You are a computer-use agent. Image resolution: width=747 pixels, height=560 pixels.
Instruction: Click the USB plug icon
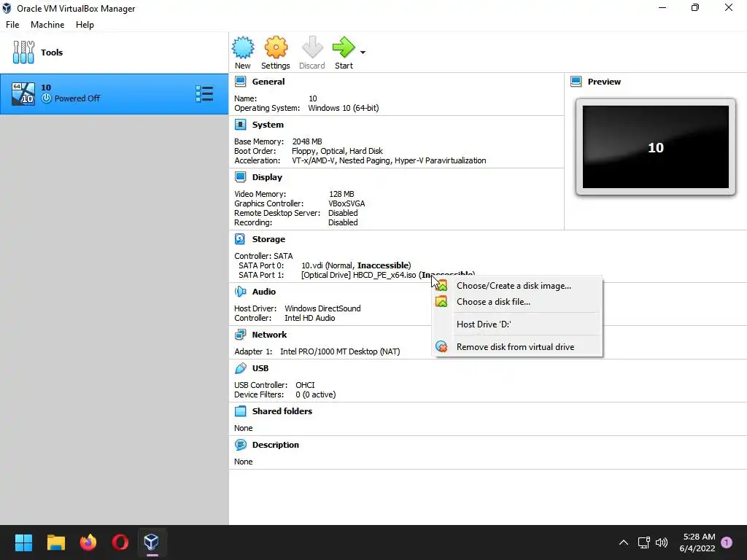[x=241, y=368]
